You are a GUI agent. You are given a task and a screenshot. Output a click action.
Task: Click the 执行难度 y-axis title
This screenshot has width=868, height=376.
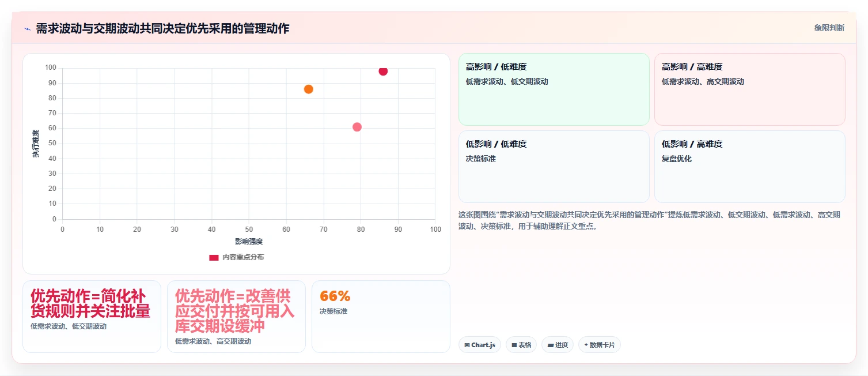coord(36,144)
